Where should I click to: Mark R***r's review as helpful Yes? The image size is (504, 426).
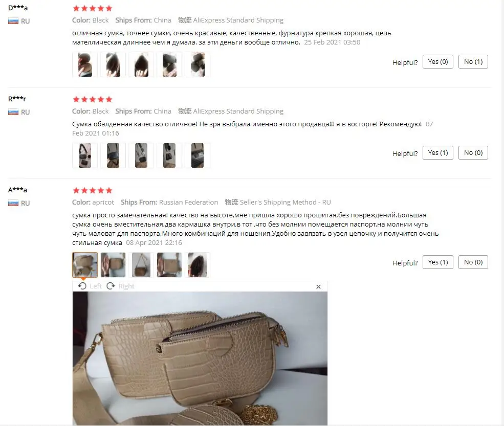click(438, 152)
